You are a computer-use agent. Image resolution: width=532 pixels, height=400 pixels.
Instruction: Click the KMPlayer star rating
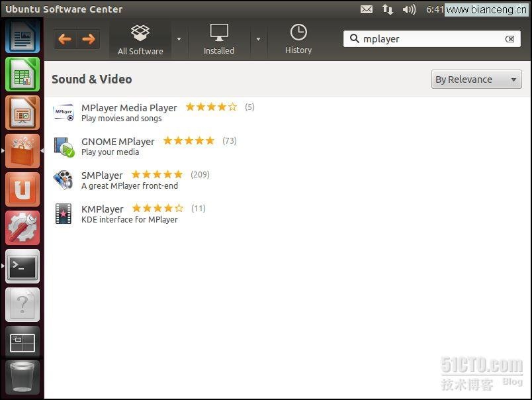click(x=157, y=208)
